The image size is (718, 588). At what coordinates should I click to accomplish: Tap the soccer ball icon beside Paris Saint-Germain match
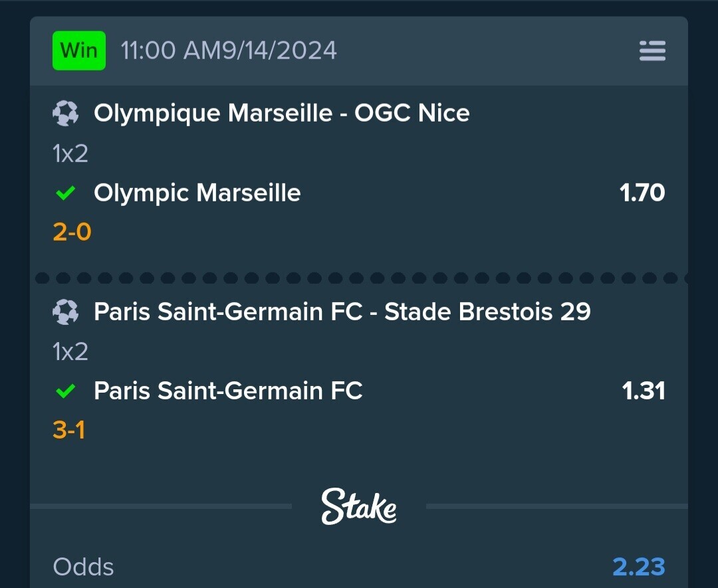click(x=65, y=312)
